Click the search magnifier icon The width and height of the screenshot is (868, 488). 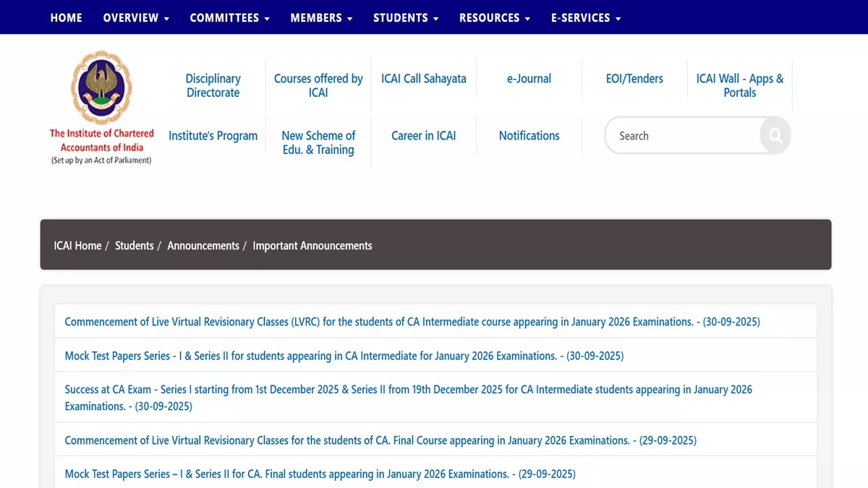click(x=775, y=135)
